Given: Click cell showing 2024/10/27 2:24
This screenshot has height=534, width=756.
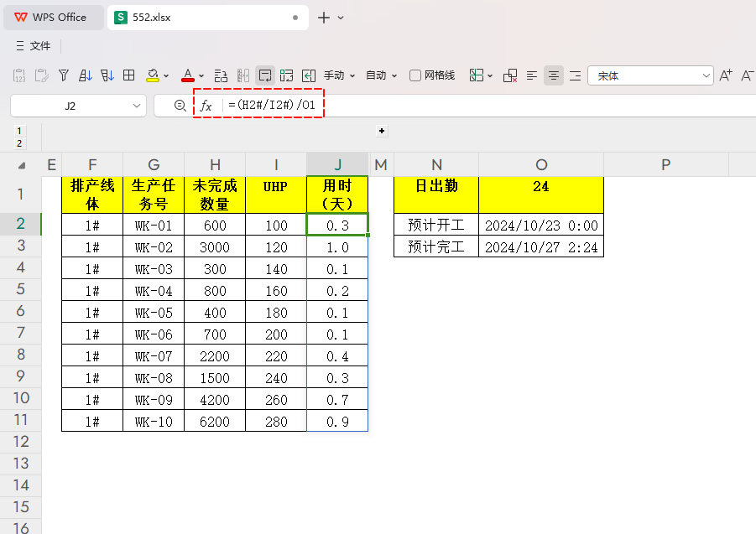Looking at the screenshot, I should [541, 246].
